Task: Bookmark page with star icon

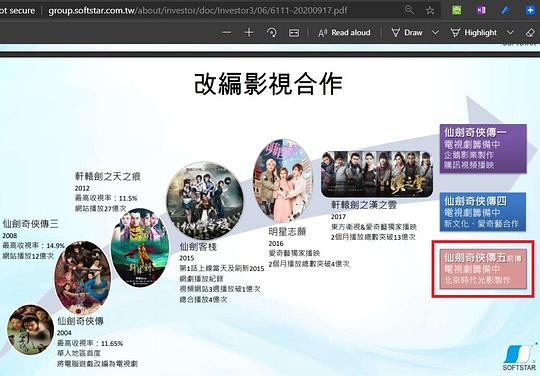Action: 430,10
